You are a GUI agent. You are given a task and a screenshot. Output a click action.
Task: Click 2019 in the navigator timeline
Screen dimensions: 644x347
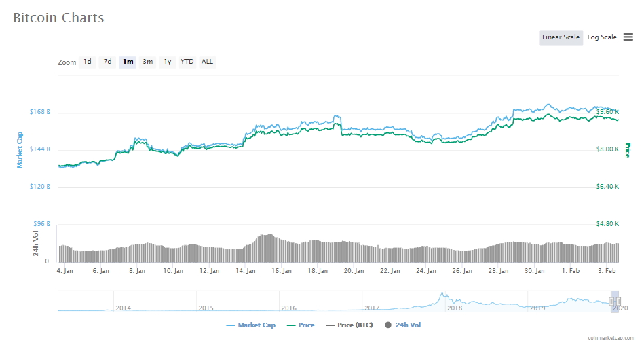pyautogui.click(x=537, y=308)
